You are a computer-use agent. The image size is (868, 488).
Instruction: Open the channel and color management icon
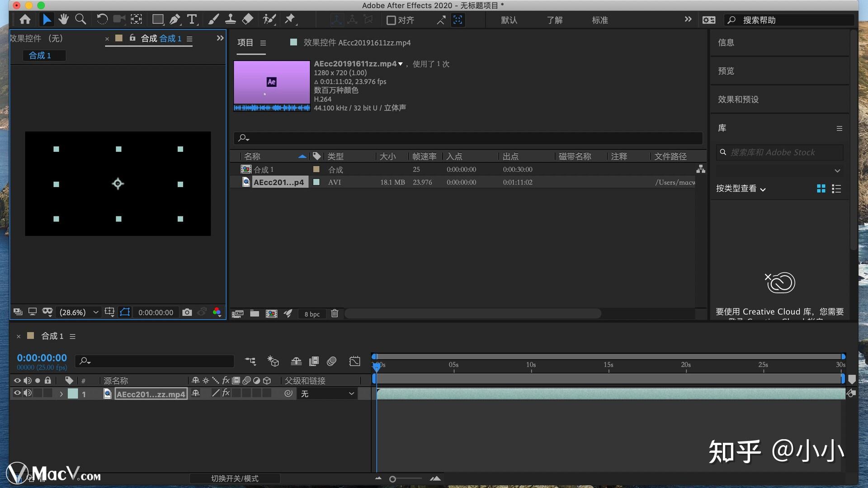coord(217,312)
